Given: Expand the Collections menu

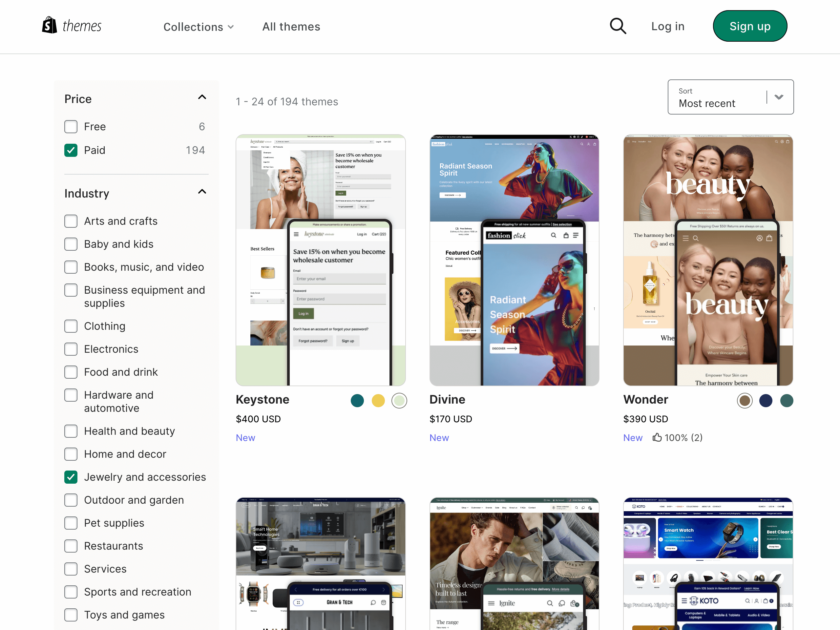Looking at the screenshot, I should [x=198, y=27].
